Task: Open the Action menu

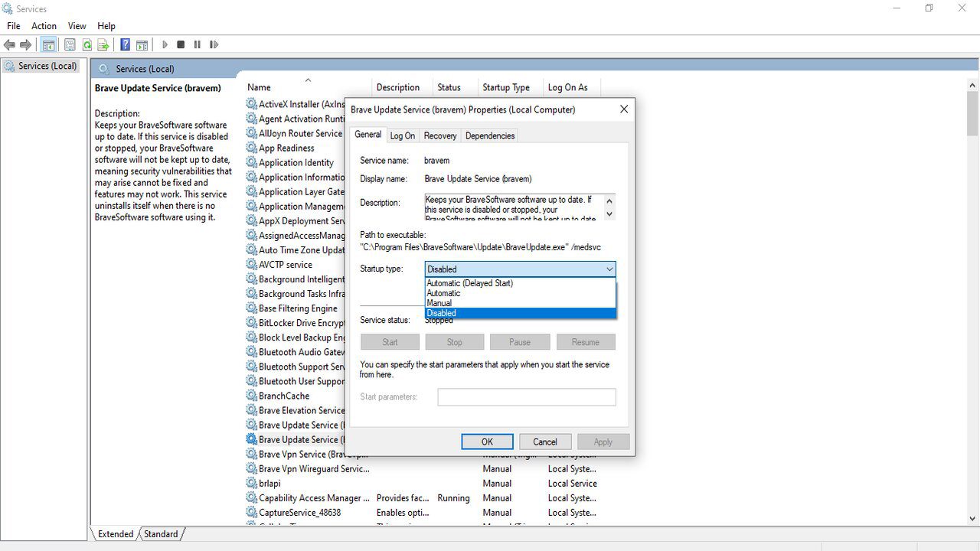Action: coord(44,26)
